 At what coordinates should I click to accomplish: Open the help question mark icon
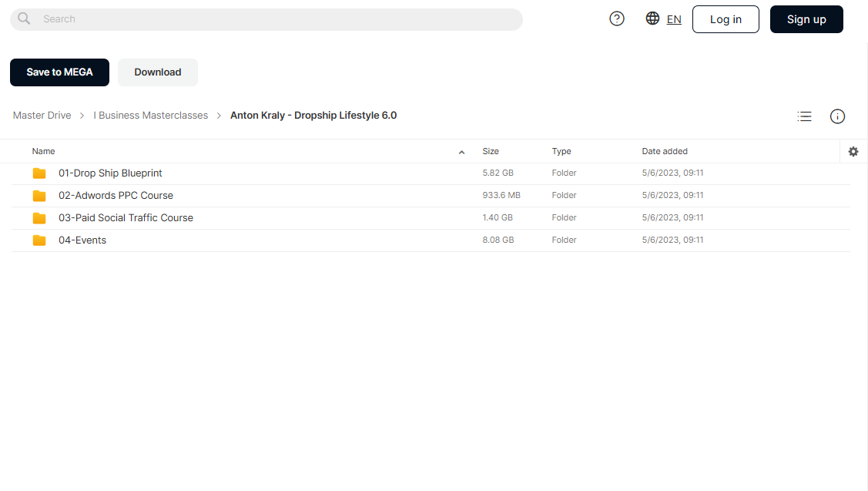(x=617, y=18)
